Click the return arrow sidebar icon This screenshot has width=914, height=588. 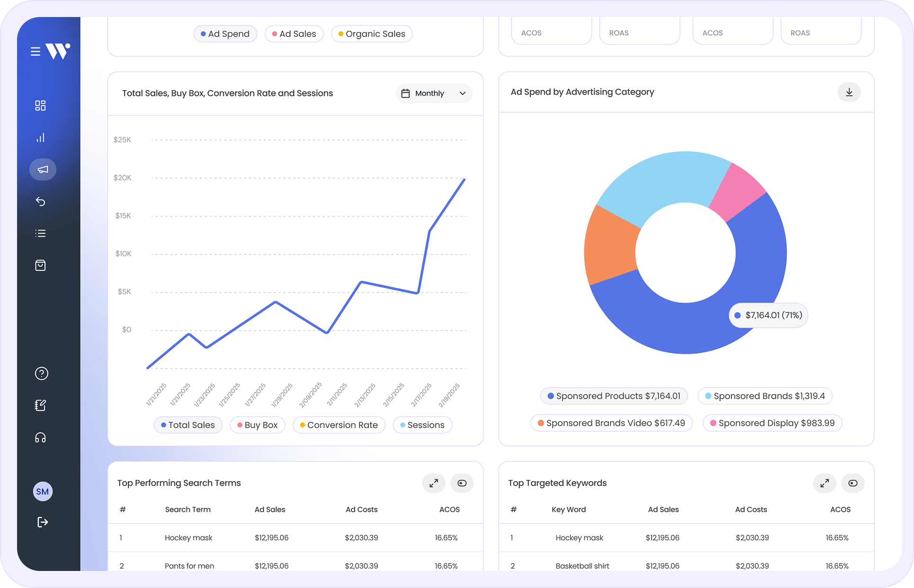[x=40, y=202]
